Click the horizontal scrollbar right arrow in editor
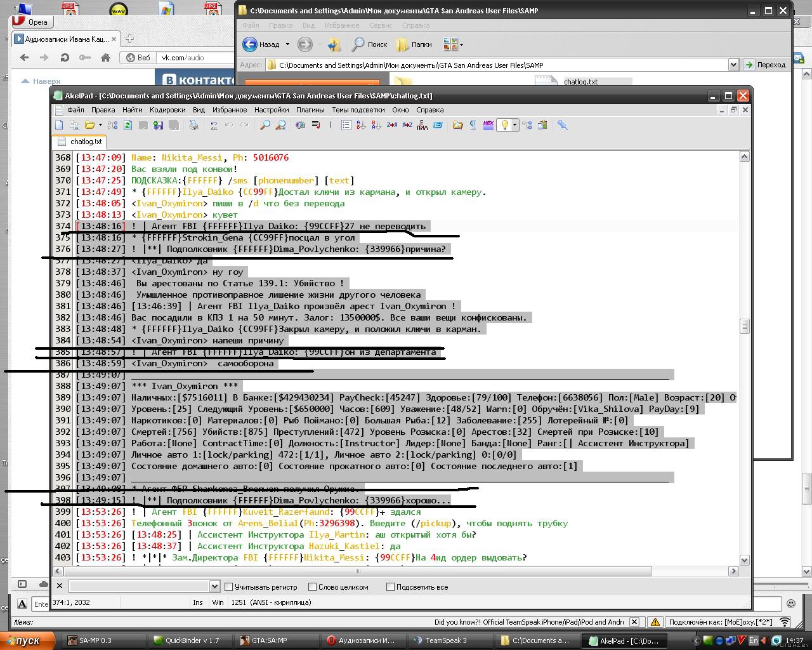The width and height of the screenshot is (812, 650). click(733, 571)
